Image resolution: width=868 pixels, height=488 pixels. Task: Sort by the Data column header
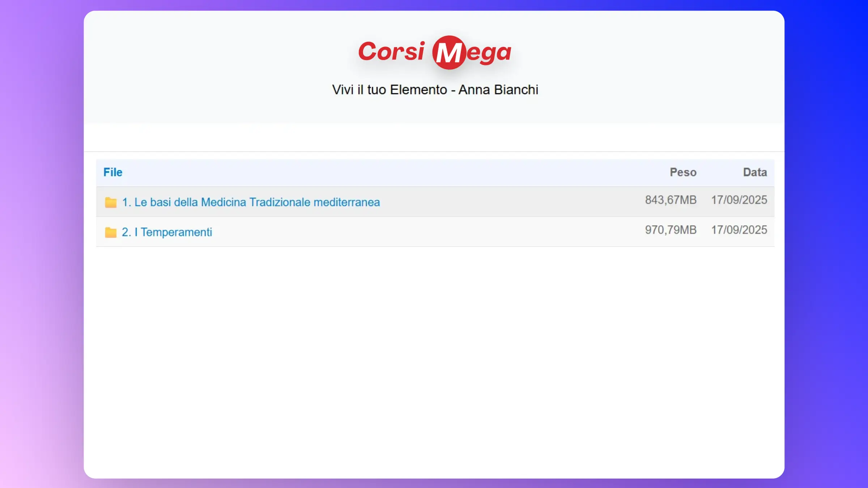[x=755, y=172]
